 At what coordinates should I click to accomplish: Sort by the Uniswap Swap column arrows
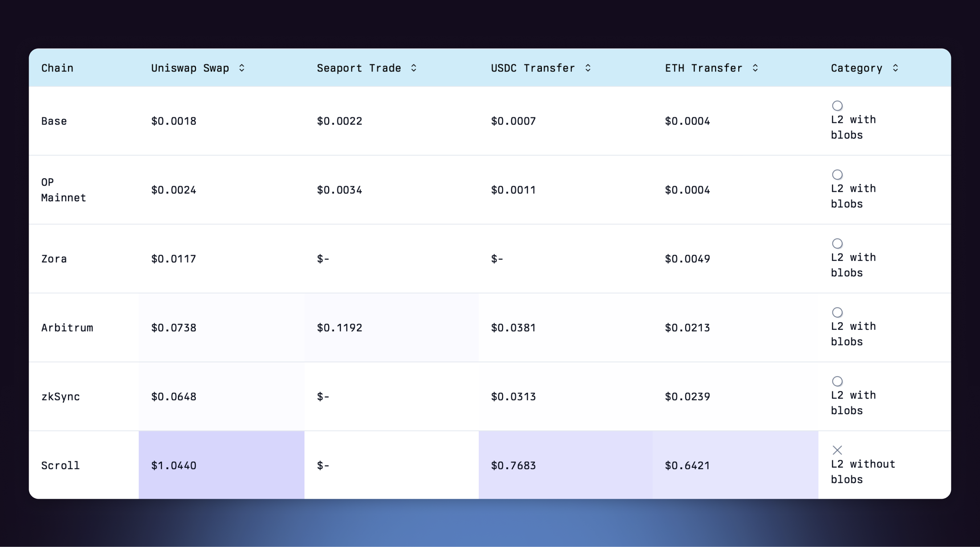tap(242, 68)
